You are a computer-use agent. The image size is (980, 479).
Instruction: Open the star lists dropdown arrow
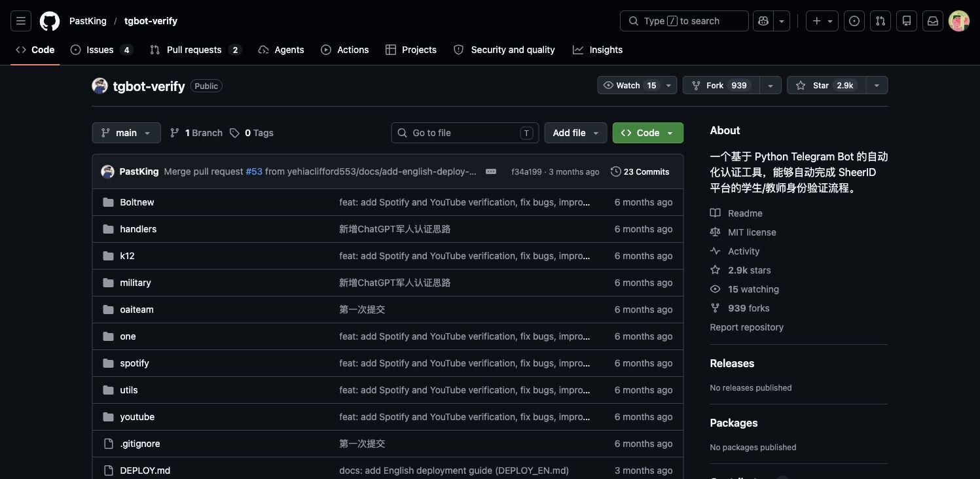click(877, 86)
